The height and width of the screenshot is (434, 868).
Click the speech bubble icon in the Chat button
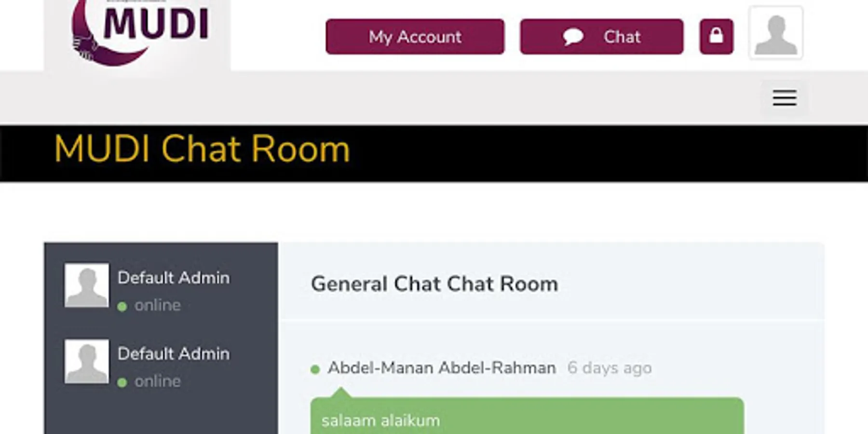click(573, 37)
